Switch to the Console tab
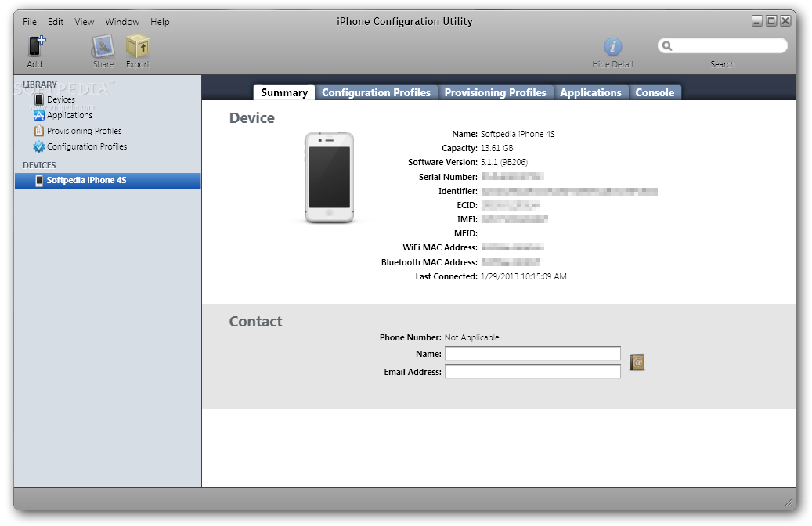The height and width of the screenshot is (526, 812). 655,92
